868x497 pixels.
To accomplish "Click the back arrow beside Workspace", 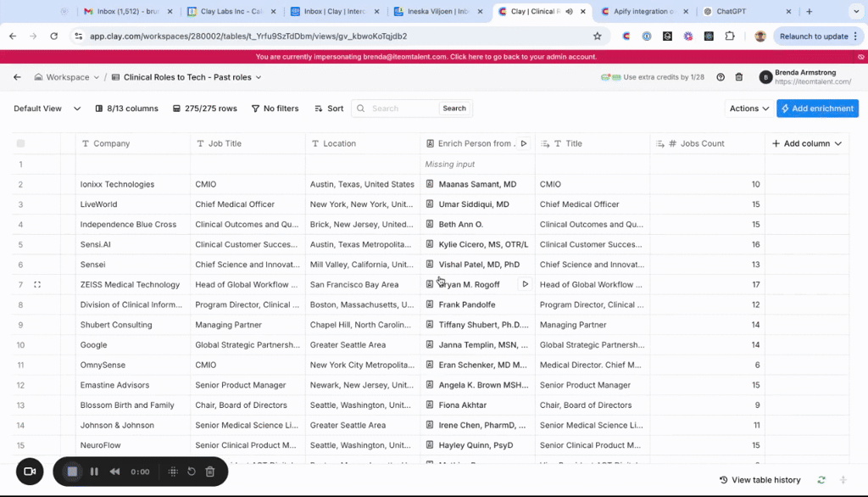I will point(17,77).
